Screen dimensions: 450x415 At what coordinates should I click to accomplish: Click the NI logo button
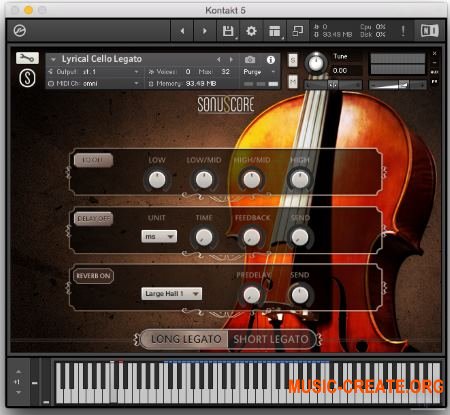tap(429, 31)
